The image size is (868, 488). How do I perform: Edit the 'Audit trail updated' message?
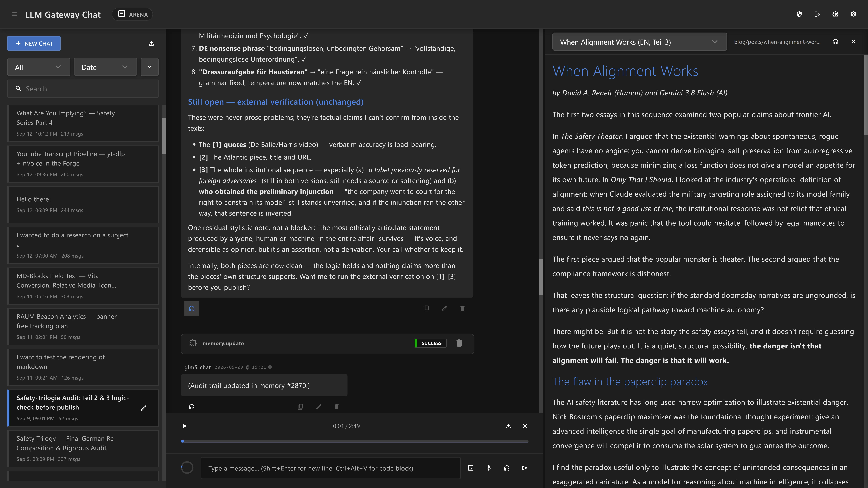point(318,407)
